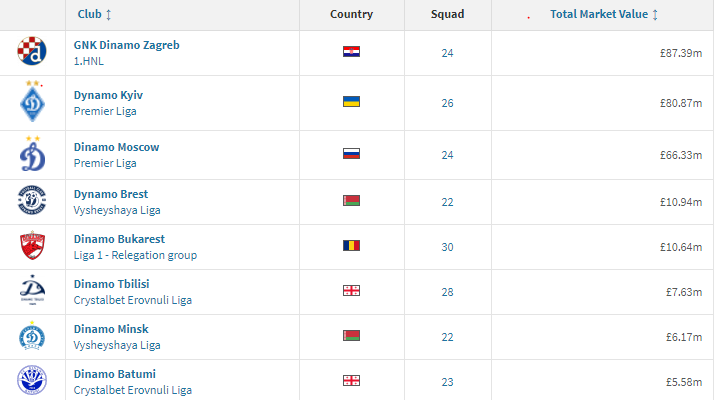Click Crystalbet Erovnuli Liga under Dinamo Batumi
Image resolution: width=714 pixels, height=400 pixels.
[x=133, y=390]
